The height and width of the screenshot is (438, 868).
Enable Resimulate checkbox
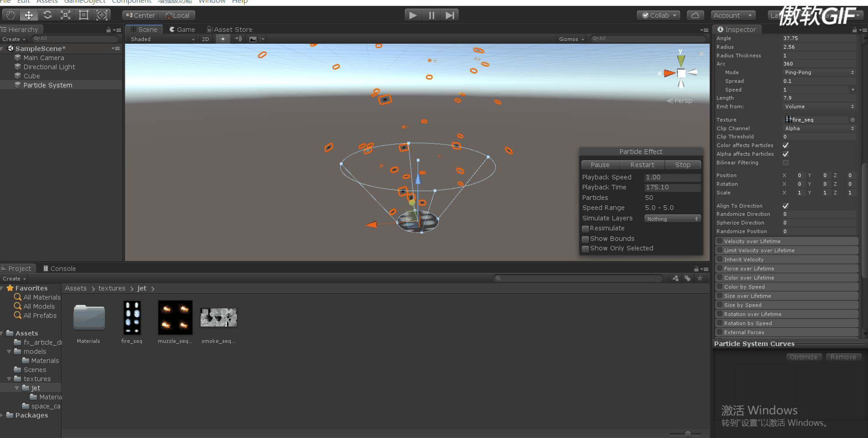tap(585, 229)
